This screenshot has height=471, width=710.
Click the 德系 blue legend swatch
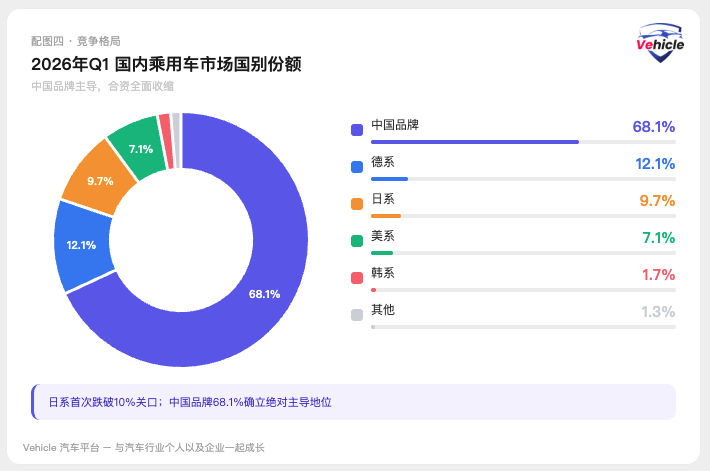coord(356,166)
